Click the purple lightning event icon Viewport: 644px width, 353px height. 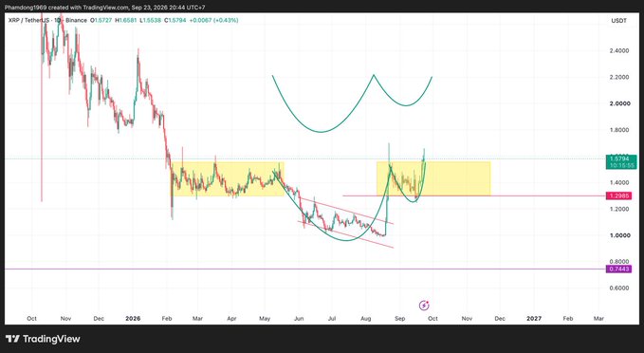[424, 306]
